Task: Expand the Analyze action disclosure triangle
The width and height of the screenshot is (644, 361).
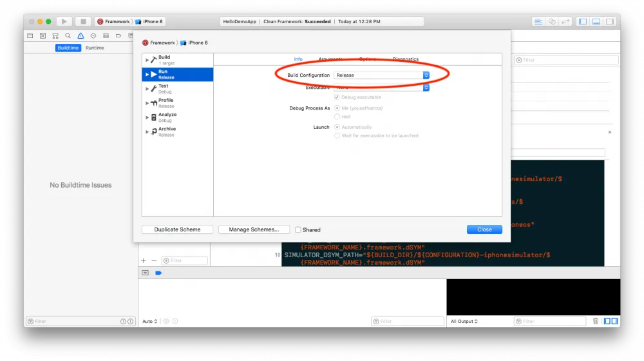Action: click(x=147, y=117)
